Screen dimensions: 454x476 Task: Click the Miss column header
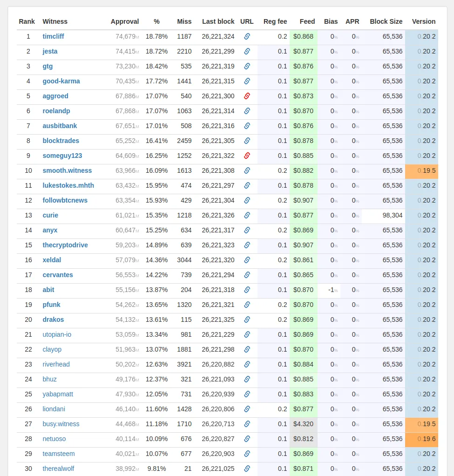click(184, 21)
